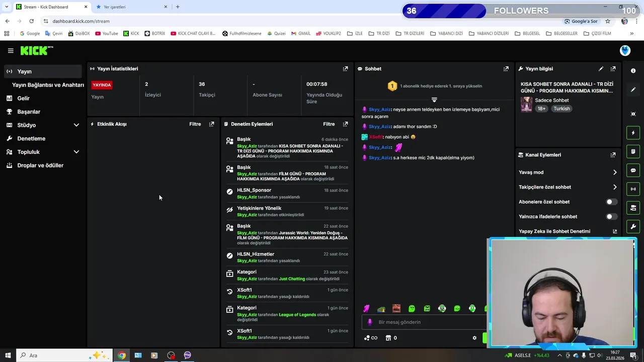Expand the Stüdyo sidebar section
Screen dimensions: 644x362
coord(76,125)
